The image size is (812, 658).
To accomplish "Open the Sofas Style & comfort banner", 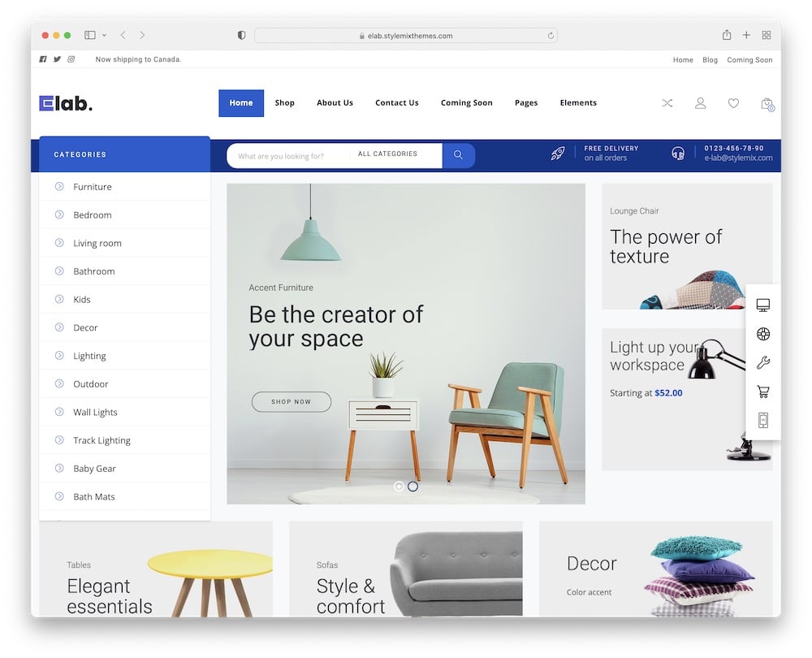I will [405, 569].
